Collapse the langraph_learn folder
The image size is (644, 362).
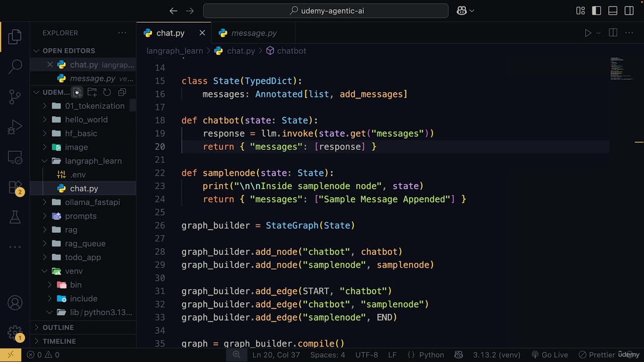(x=83, y=161)
